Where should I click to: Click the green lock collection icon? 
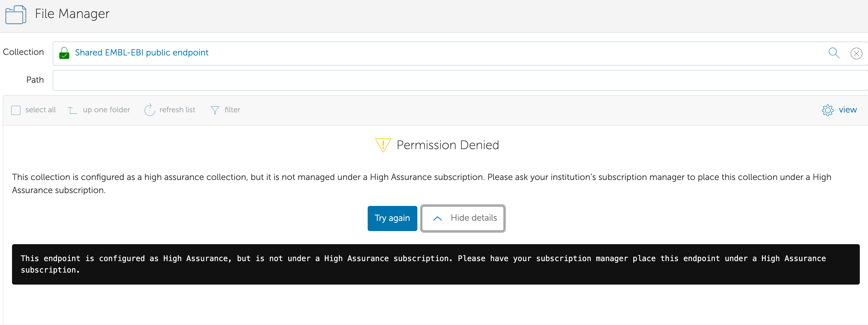point(64,53)
